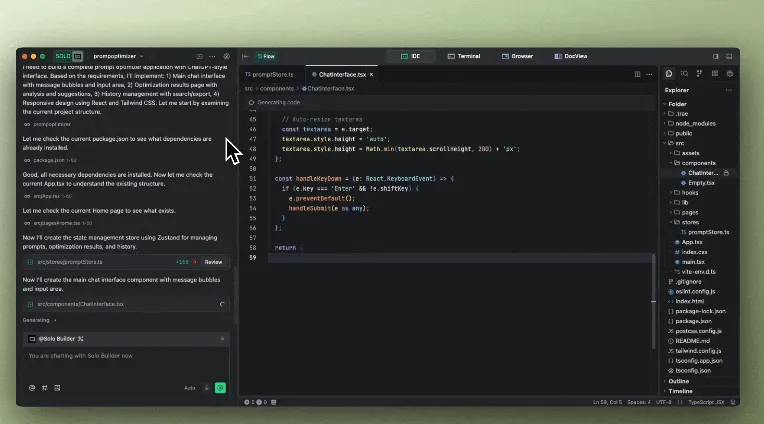764x424 pixels.
Task: Expand the Timeline section
Action: [x=679, y=391]
